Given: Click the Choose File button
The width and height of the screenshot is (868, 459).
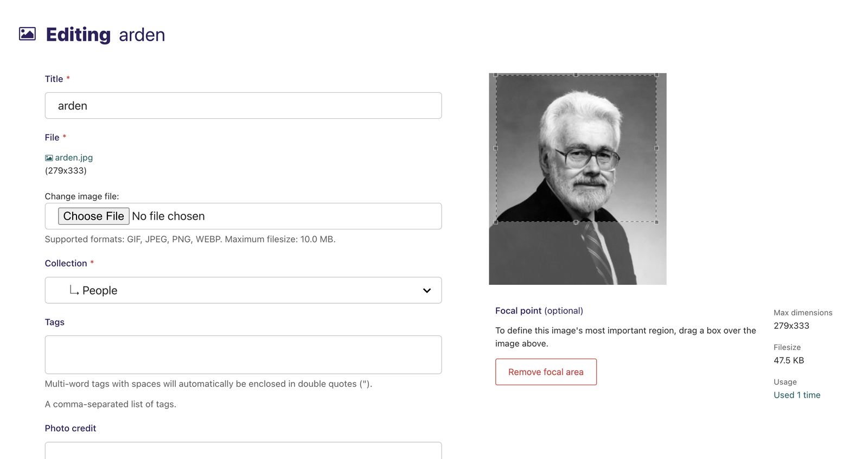Looking at the screenshot, I should (x=94, y=216).
